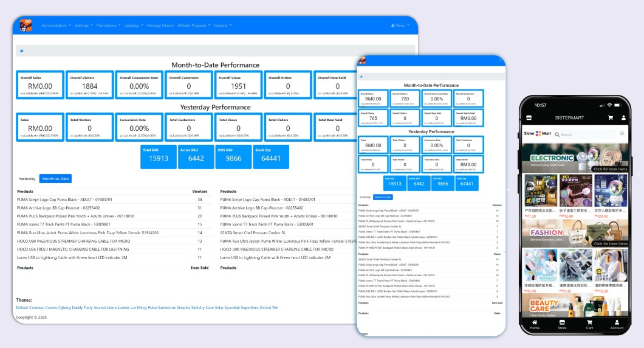Click the GO logo in desktop dashboard navbar
The width and height of the screenshot is (644, 348).
click(x=26, y=25)
